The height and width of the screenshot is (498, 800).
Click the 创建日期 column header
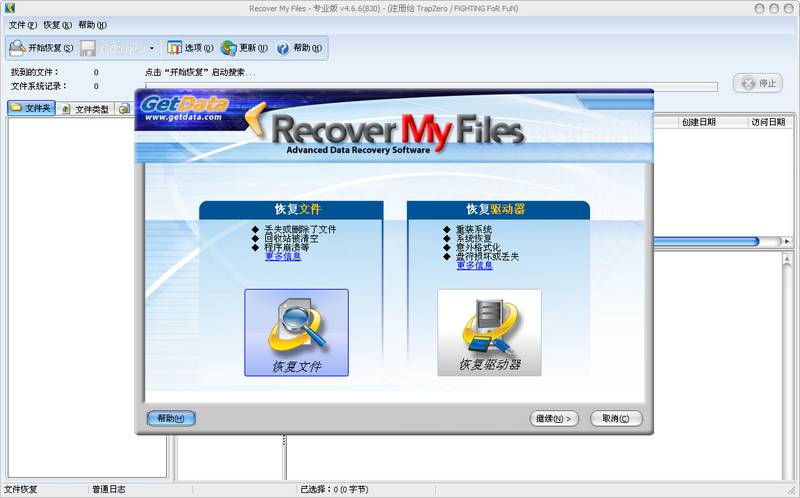tap(698, 122)
